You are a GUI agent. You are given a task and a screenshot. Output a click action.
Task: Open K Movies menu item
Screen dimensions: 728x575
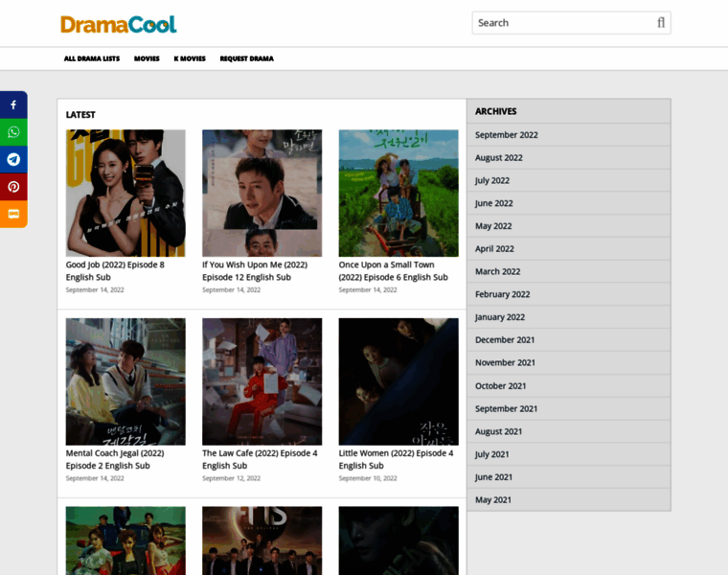[190, 58]
